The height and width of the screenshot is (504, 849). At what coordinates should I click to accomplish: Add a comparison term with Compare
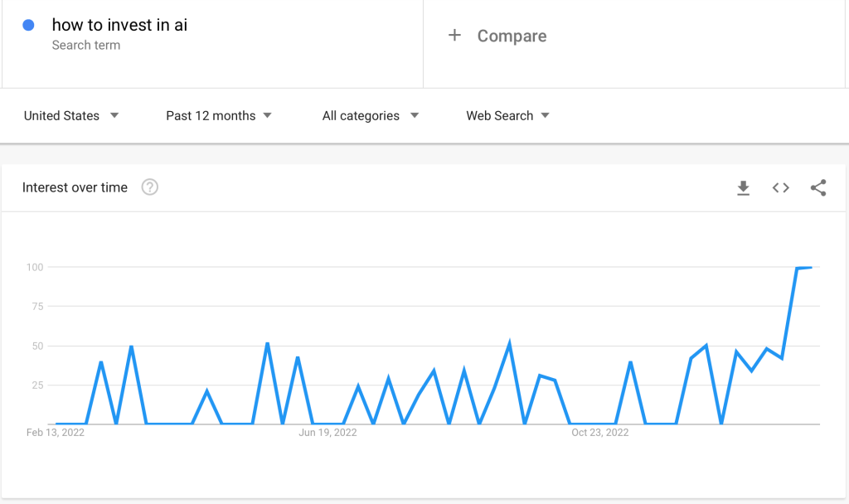coord(512,36)
